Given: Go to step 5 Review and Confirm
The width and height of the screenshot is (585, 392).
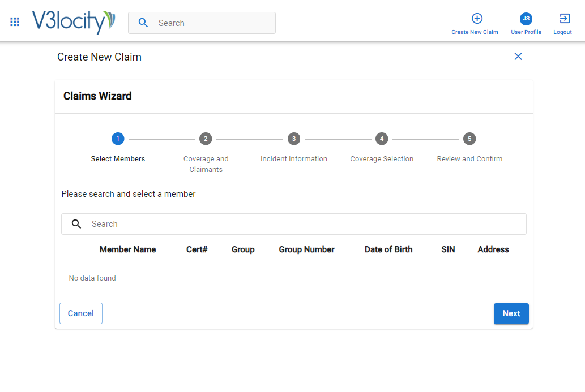Looking at the screenshot, I should click(x=469, y=139).
